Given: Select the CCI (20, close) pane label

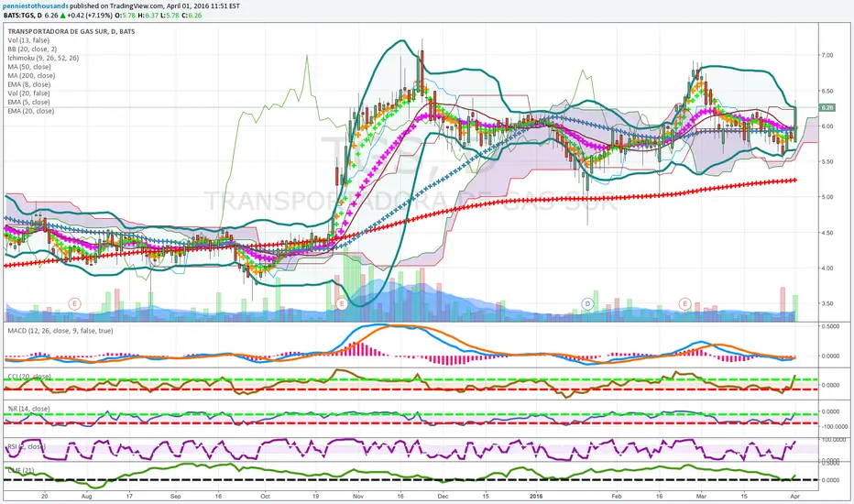Looking at the screenshot, I should [29, 377].
